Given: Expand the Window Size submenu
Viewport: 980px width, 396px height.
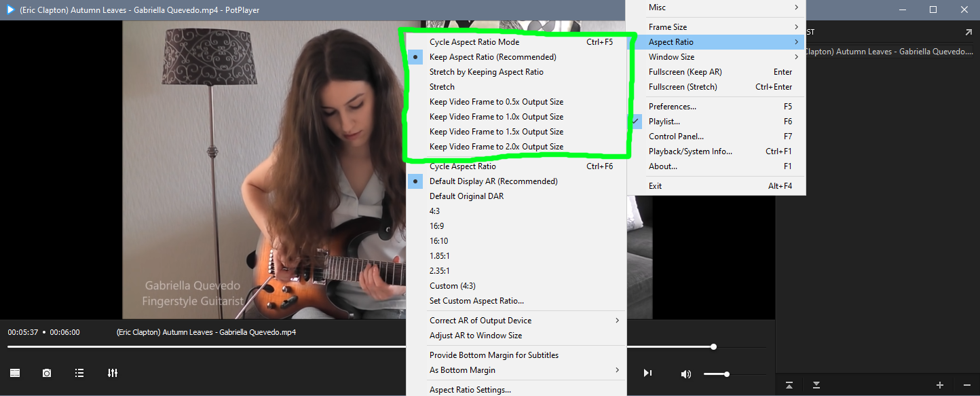Looking at the screenshot, I should (715, 57).
